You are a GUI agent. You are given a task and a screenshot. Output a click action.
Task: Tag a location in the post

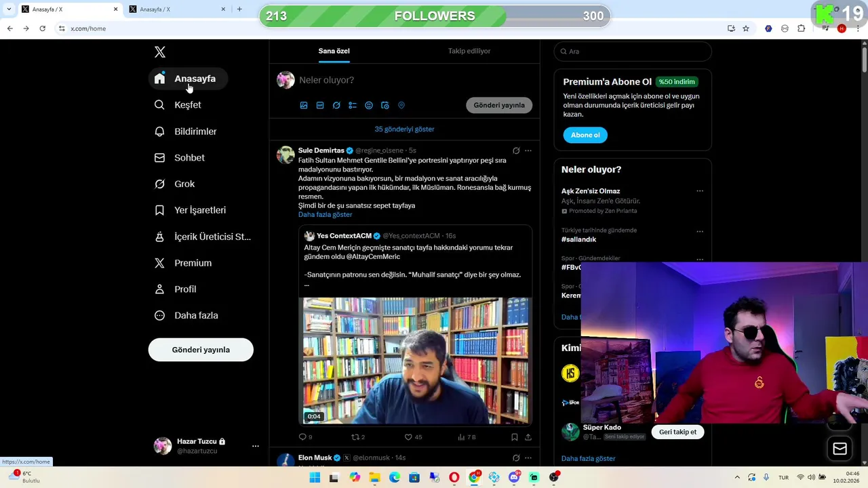[401, 105]
